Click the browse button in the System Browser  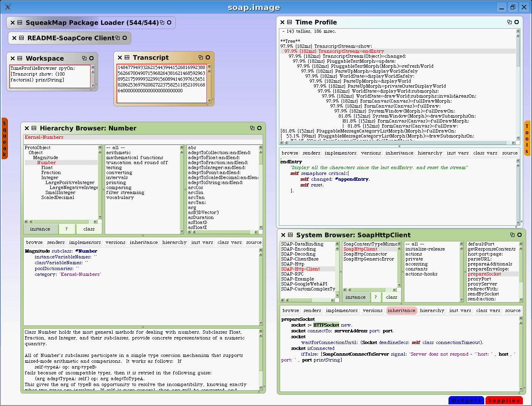point(291,310)
